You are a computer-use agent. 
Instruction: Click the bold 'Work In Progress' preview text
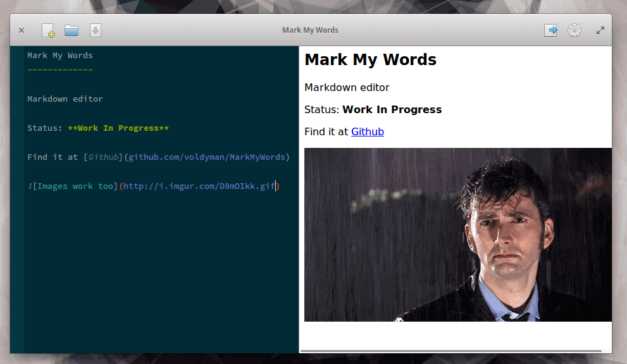coord(392,109)
